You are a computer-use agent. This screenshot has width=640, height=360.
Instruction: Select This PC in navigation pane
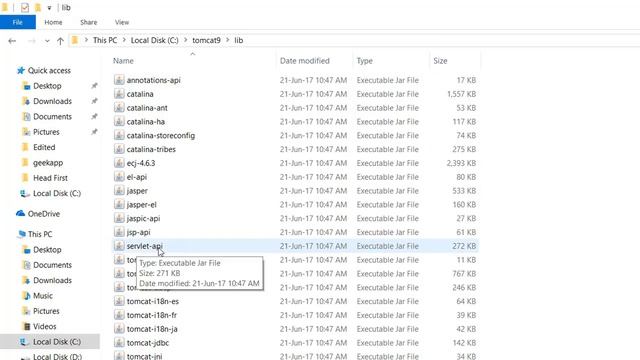point(40,234)
